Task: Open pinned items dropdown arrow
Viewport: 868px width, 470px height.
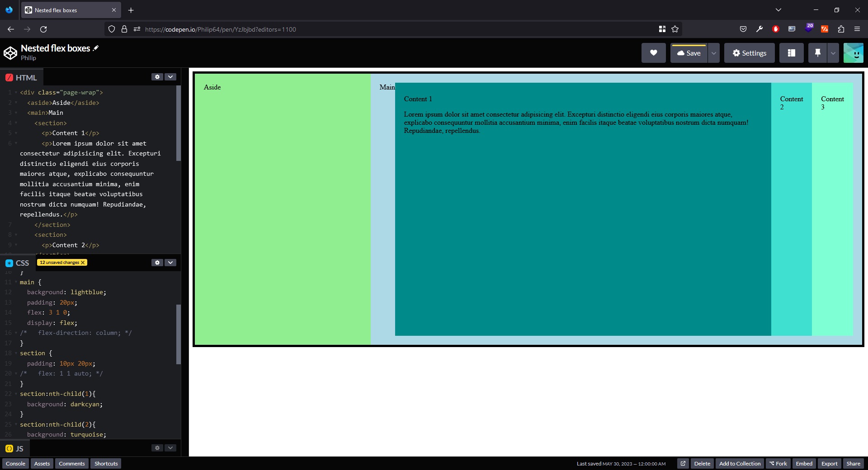Action: (x=833, y=53)
